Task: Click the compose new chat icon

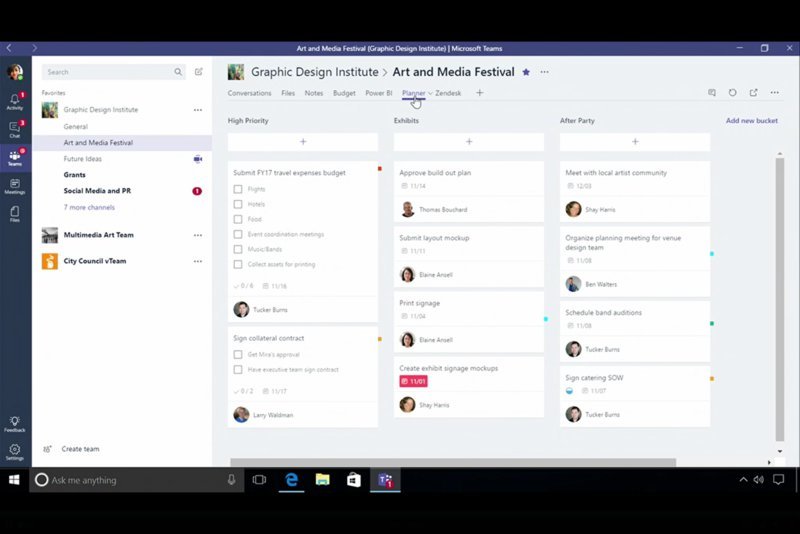Action: 198,72
